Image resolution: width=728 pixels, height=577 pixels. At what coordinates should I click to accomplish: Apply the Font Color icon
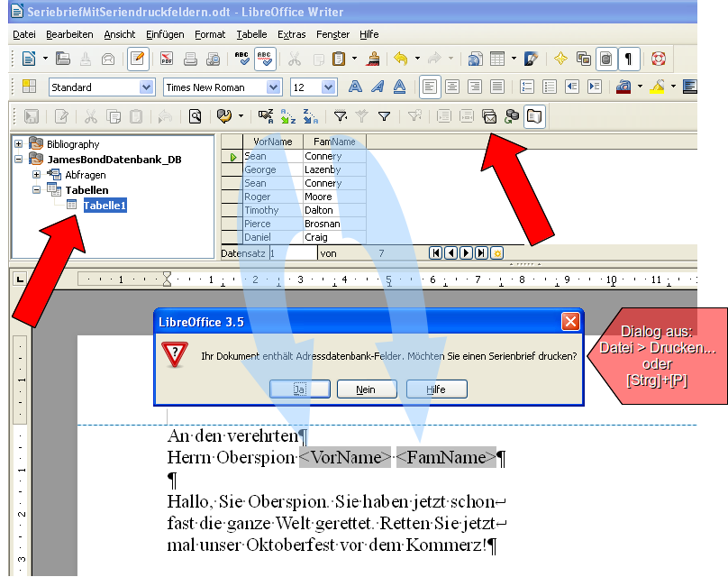click(623, 87)
